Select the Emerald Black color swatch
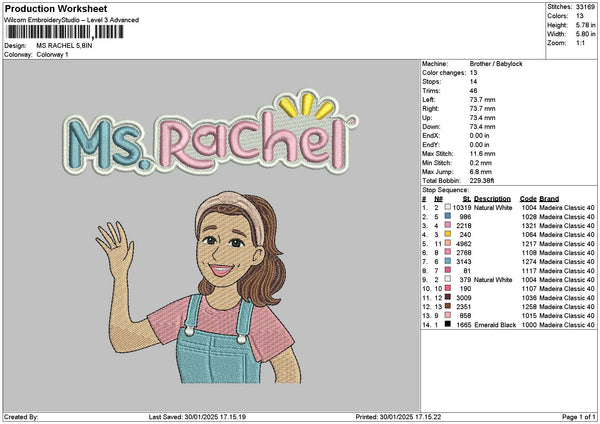Viewport: 600px width, 424px height. [446, 326]
